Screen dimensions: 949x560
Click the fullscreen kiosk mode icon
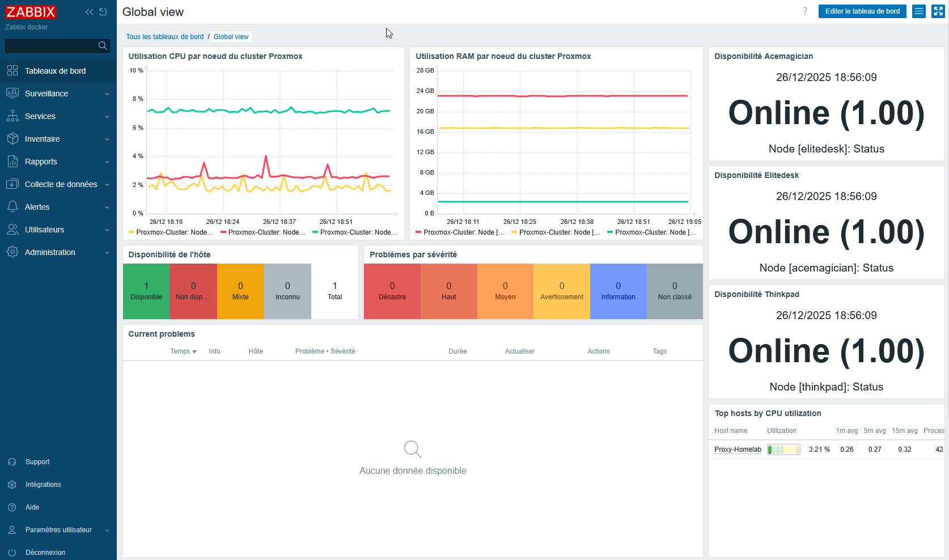937,11
